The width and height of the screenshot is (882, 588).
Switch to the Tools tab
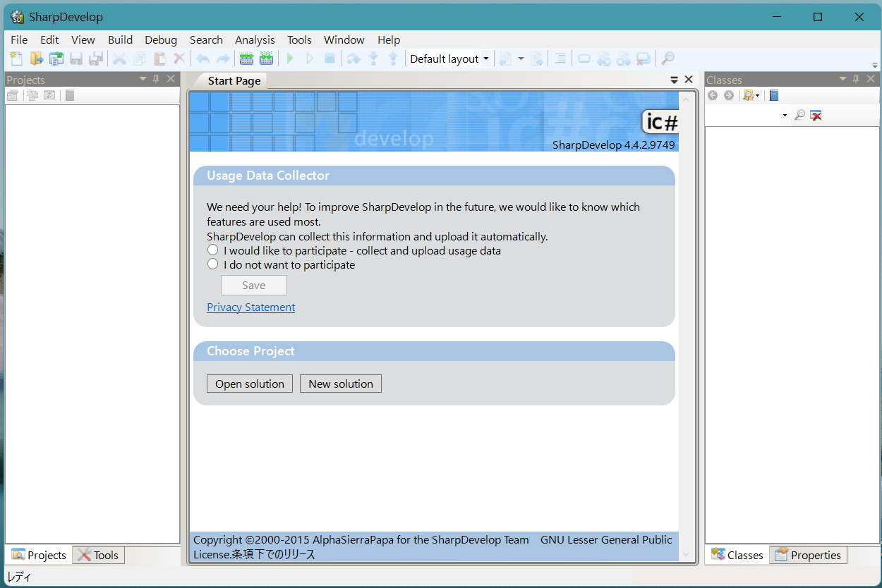(x=98, y=555)
